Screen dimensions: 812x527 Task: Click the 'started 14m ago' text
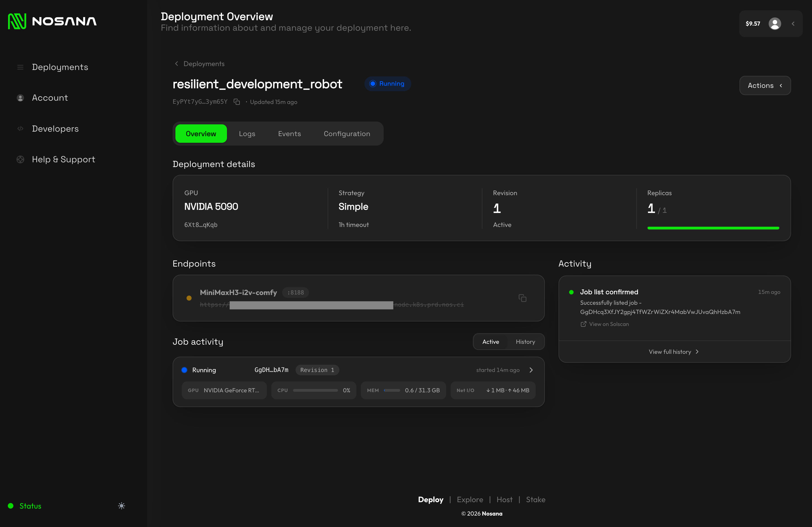(x=498, y=370)
